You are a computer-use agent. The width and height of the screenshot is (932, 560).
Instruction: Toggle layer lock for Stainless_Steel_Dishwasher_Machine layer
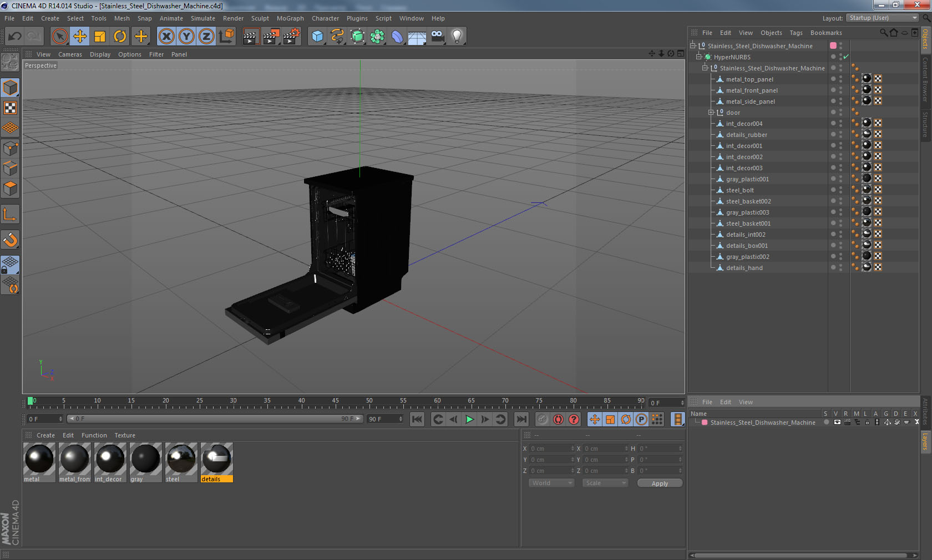[867, 422]
